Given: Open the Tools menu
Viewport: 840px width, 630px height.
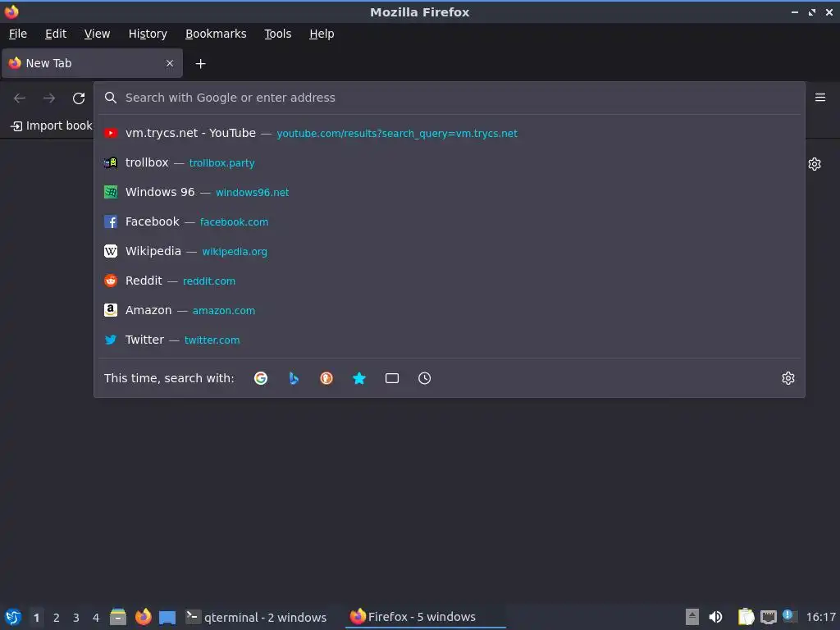Looking at the screenshot, I should [x=277, y=34].
